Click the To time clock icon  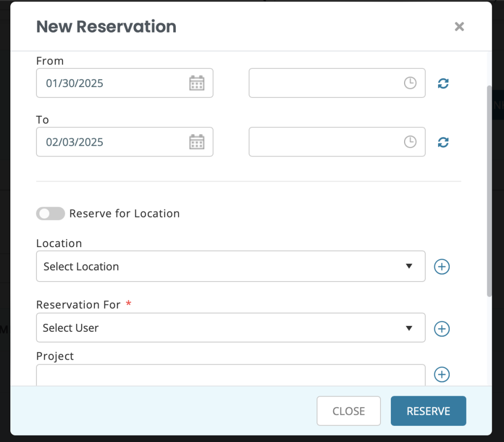[410, 142]
